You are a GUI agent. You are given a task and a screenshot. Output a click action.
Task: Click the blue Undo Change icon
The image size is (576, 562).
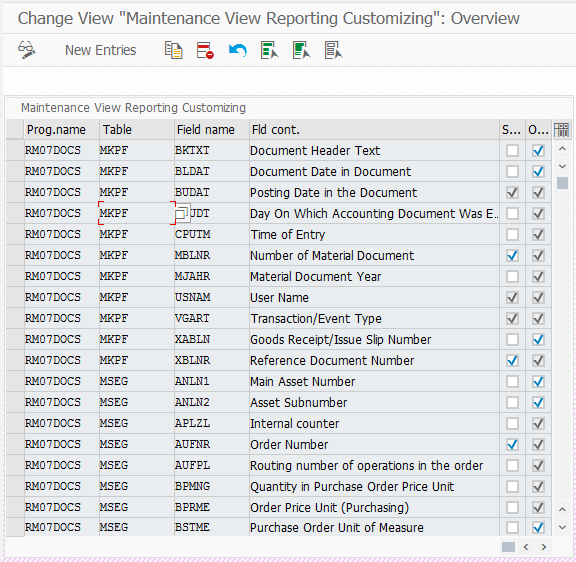237,50
